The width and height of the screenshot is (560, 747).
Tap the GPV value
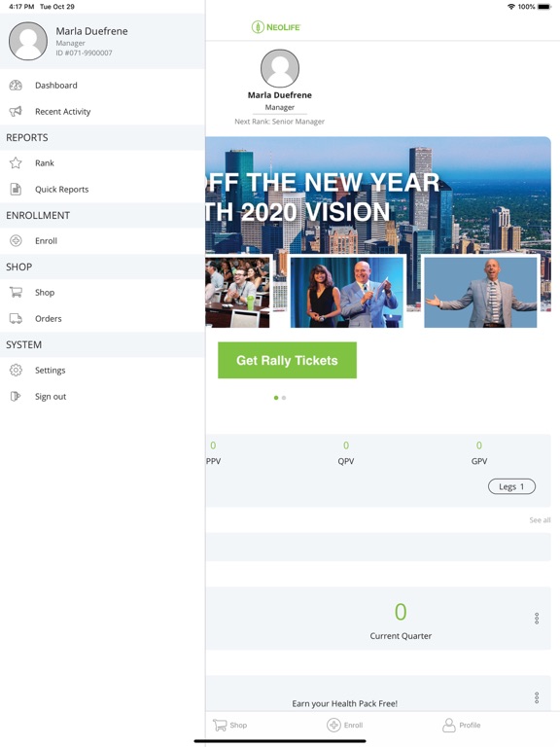click(x=479, y=445)
